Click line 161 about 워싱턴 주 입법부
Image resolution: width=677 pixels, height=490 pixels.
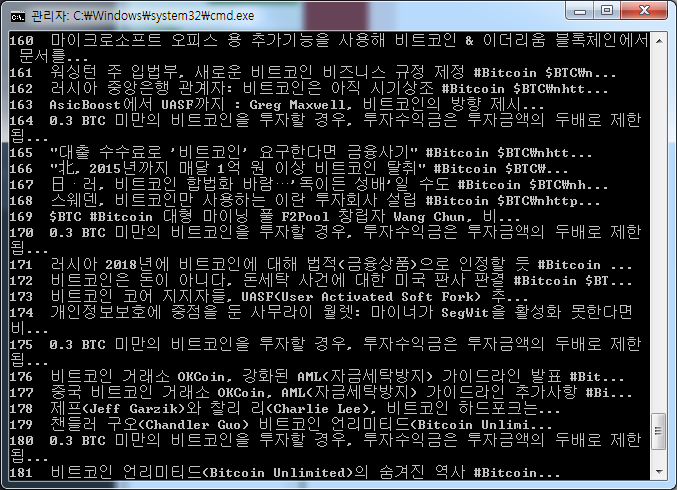pos(313,72)
